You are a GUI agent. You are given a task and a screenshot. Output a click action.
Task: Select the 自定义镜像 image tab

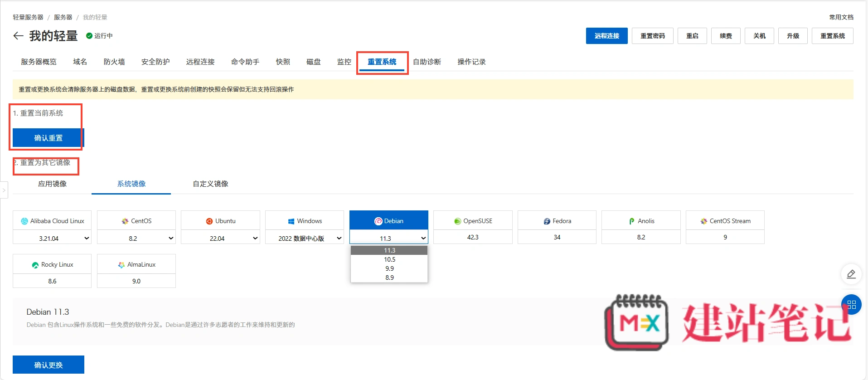coord(210,184)
